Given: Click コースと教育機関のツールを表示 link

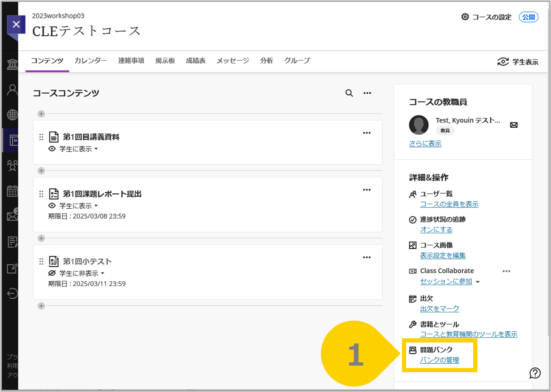Looking at the screenshot, I should (469, 334).
